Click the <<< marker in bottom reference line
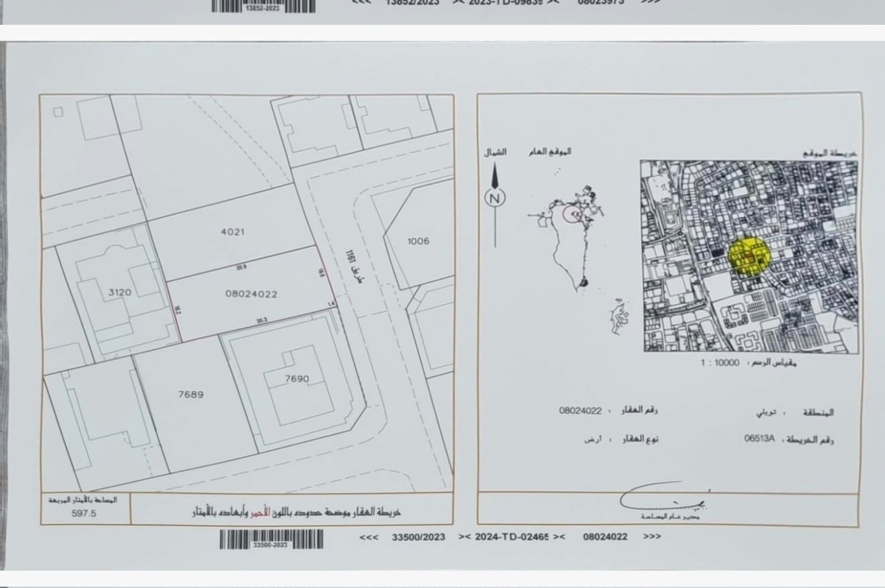This screenshot has width=885, height=588. point(369,537)
